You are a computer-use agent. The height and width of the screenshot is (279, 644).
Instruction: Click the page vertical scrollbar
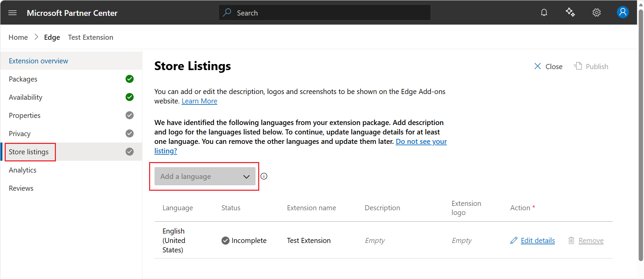click(x=641, y=135)
